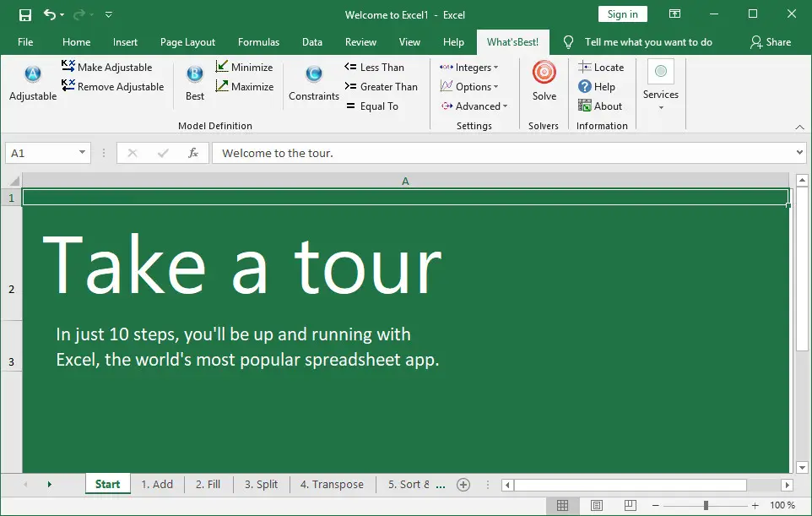The image size is (812, 516).
Task: Switch to the View tab
Action: pos(409,42)
